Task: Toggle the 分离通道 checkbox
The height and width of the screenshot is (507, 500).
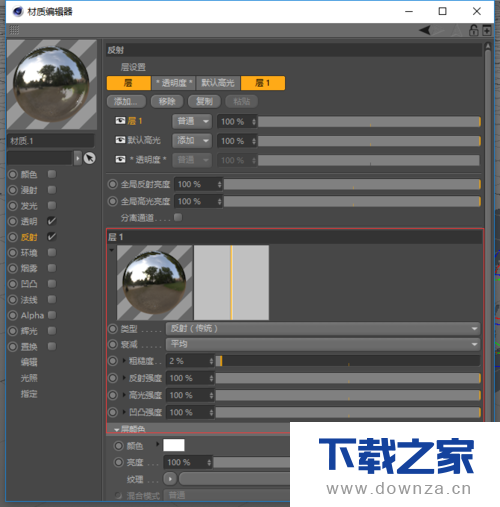Action: pos(178,217)
